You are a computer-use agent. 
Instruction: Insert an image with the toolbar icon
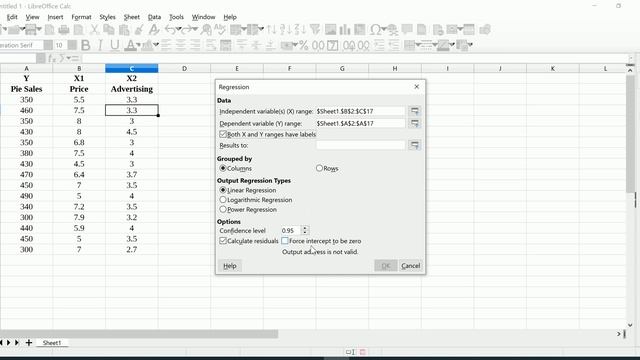(x=330, y=29)
